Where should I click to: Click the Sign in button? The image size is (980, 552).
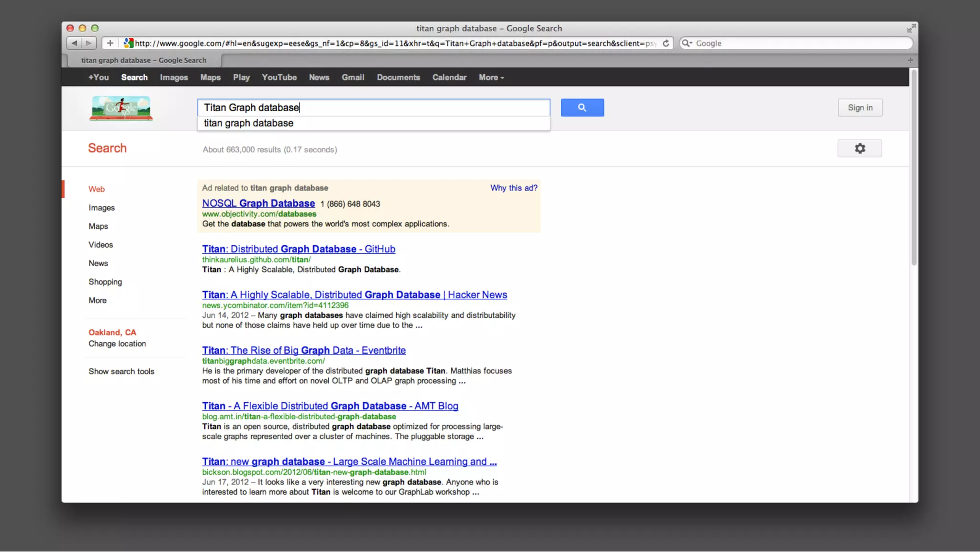[860, 108]
